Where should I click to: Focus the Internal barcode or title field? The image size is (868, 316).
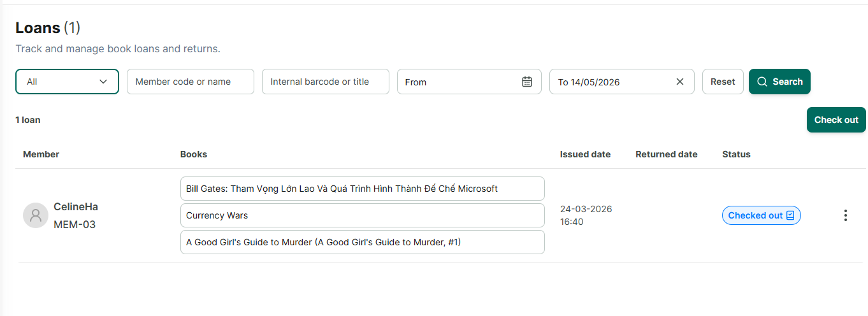[x=326, y=82]
